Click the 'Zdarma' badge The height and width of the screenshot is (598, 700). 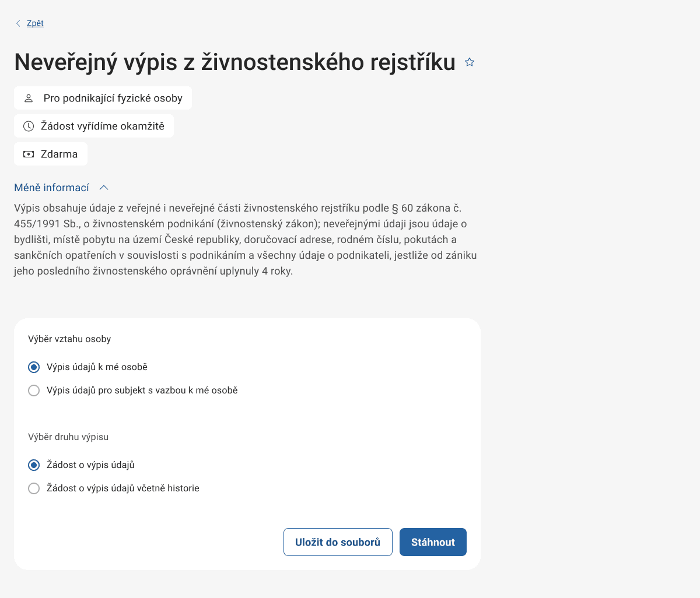click(x=50, y=153)
